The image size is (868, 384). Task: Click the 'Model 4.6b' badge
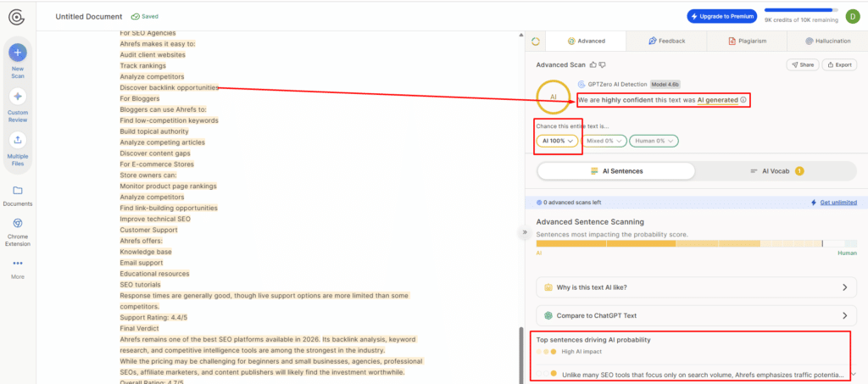pos(665,84)
